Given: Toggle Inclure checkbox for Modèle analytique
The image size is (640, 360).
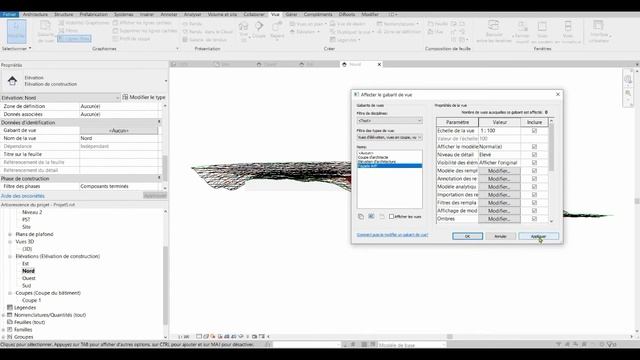Looking at the screenshot, I should point(534,187).
